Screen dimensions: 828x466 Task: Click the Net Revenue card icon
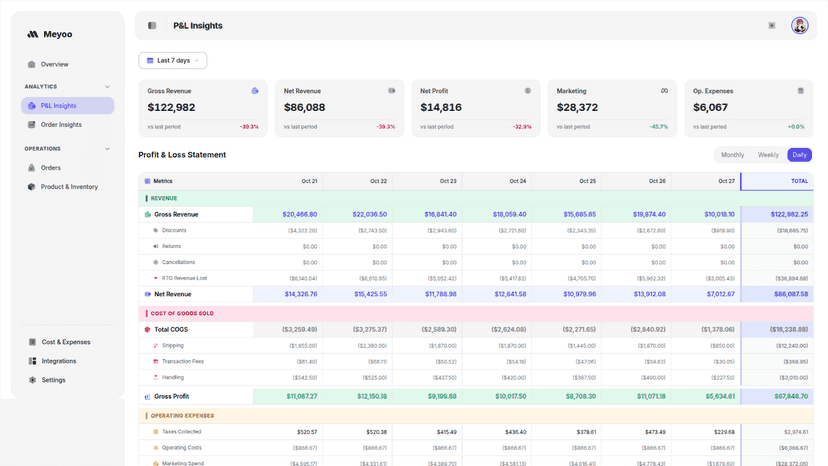[391, 91]
